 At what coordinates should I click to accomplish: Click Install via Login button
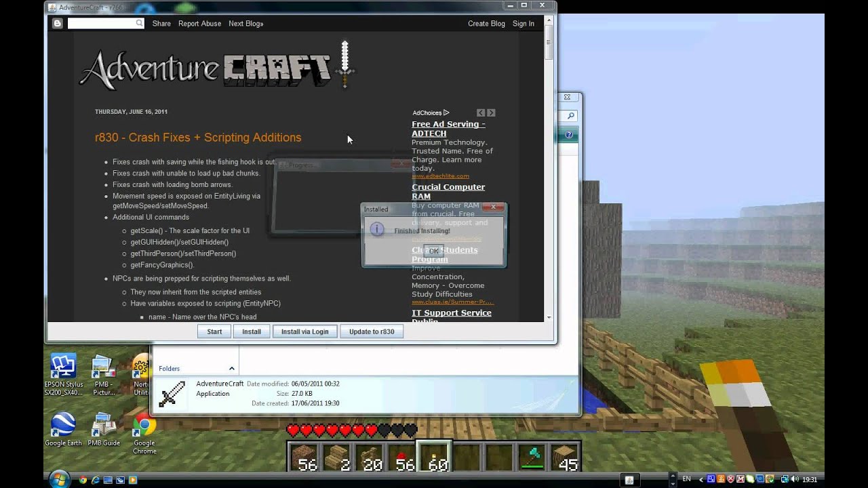coord(304,331)
